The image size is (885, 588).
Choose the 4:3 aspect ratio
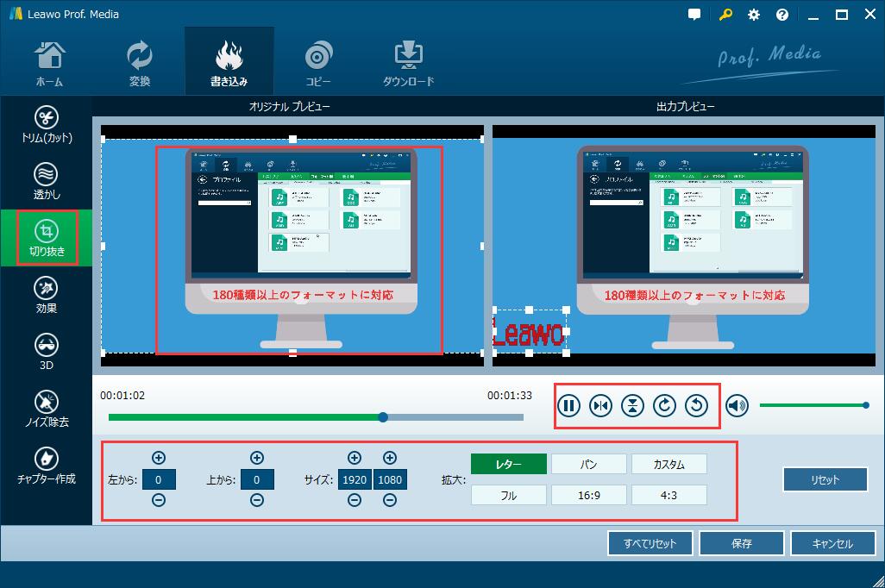coord(668,496)
